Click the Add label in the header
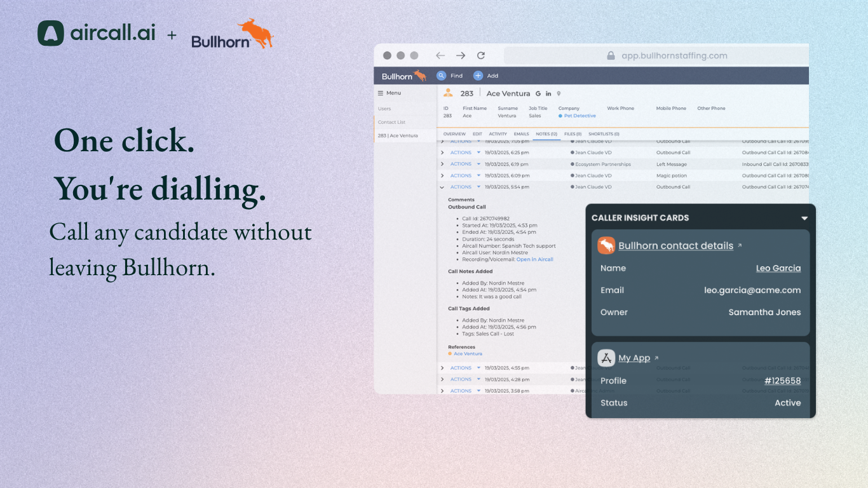 [x=492, y=76]
